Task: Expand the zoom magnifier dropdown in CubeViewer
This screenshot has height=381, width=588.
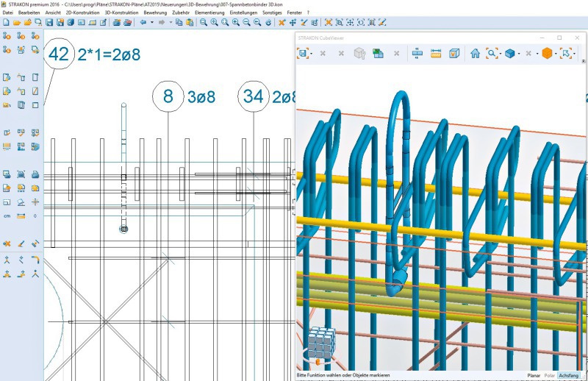Action: [499, 54]
